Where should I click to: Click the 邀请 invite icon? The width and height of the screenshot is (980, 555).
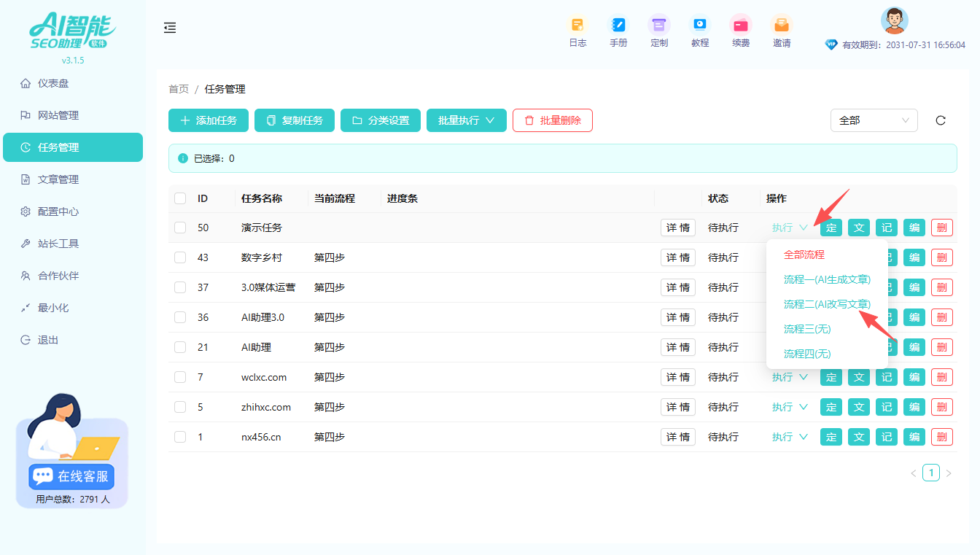pos(782,25)
